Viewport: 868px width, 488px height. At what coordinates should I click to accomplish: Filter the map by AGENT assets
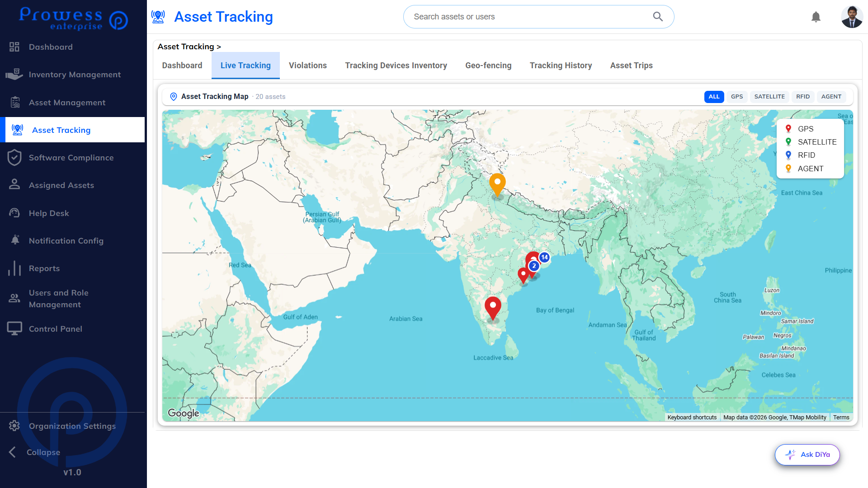[x=831, y=97]
